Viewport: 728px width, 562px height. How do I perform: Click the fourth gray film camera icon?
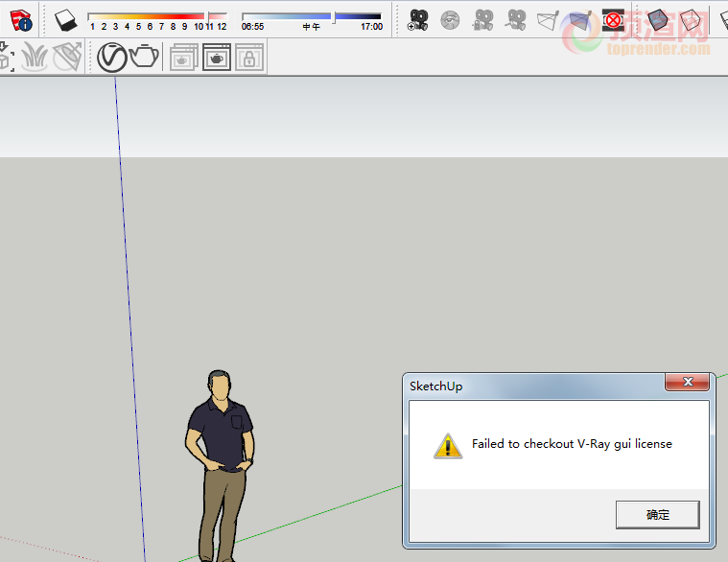pyautogui.click(x=516, y=20)
